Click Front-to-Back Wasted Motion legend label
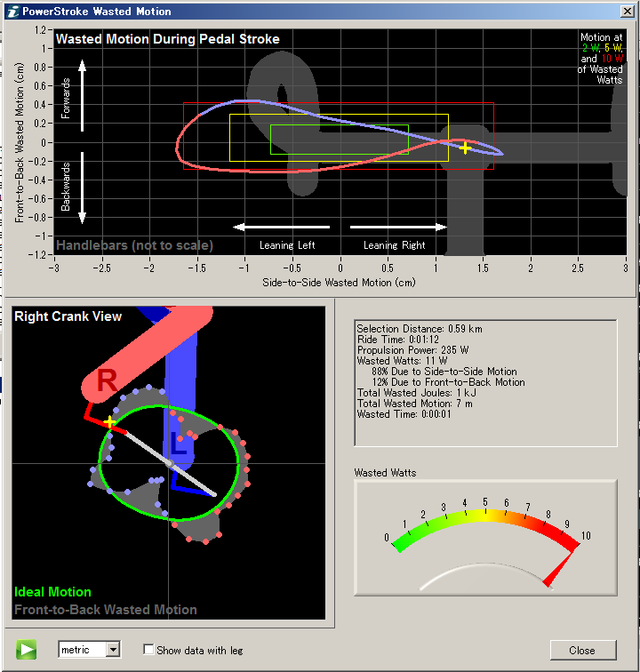 [105, 610]
